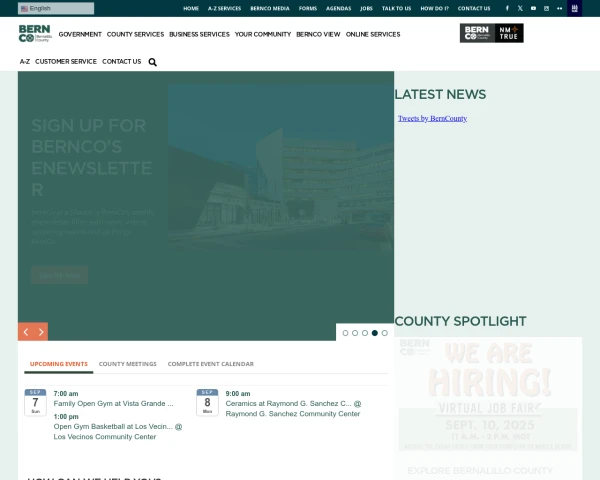Open Tweets by BernCounty link
Image resolution: width=600 pixels, height=480 pixels.
[432, 119]
